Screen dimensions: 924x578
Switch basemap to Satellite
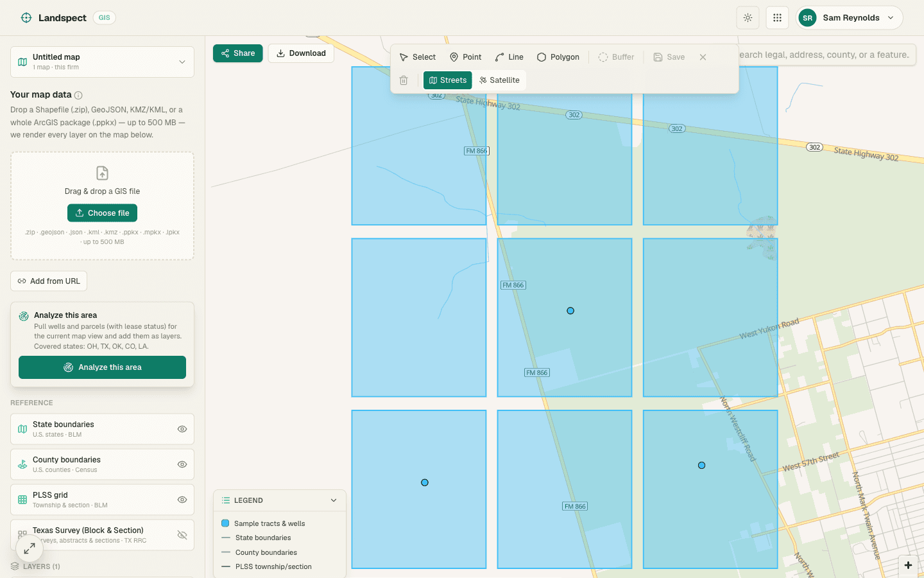point(499,80)
